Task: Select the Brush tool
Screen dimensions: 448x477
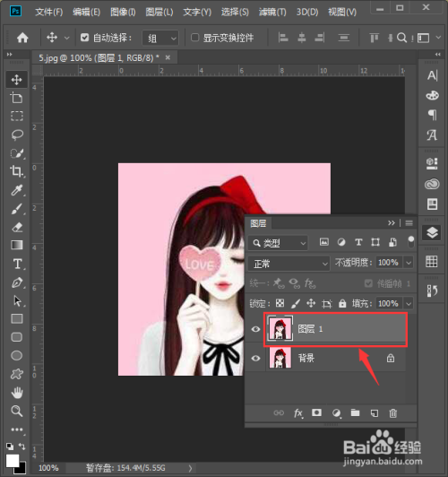Action: pyautogui.click(x=16, y=209)
